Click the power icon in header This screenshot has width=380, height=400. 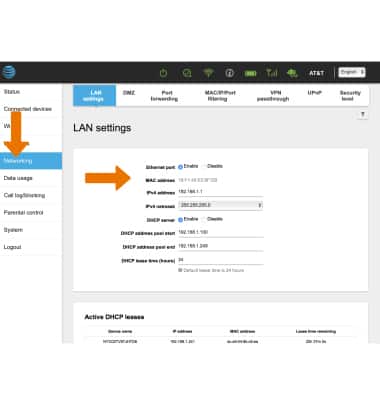point(163,73)
